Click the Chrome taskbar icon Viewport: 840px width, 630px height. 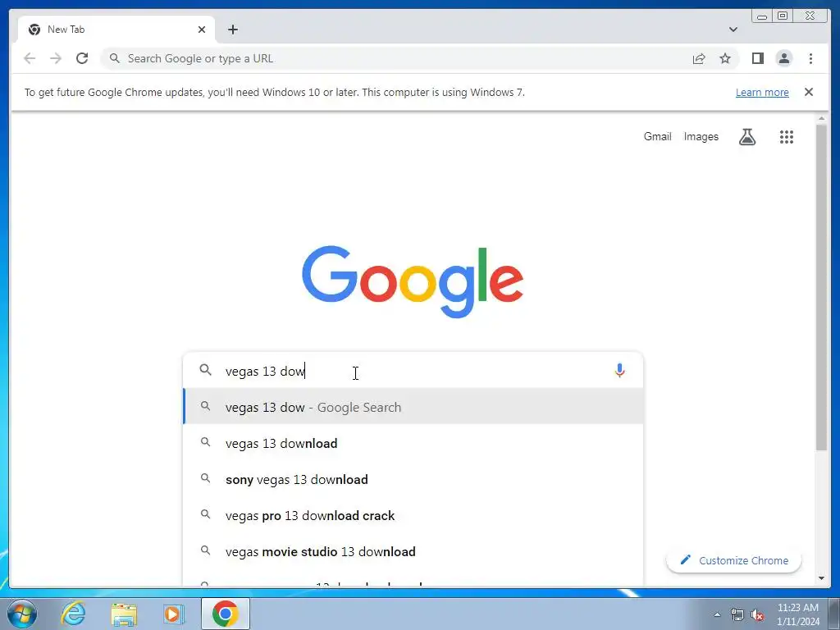[225, 614]
